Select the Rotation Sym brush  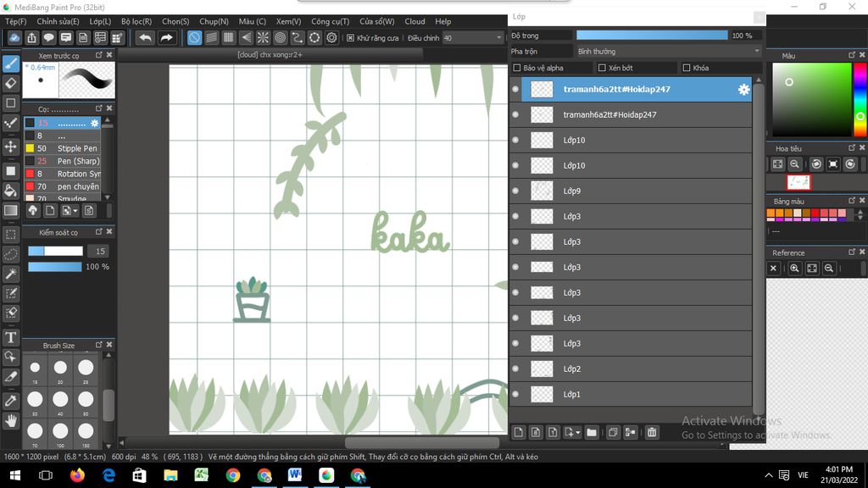pos(63,174)
